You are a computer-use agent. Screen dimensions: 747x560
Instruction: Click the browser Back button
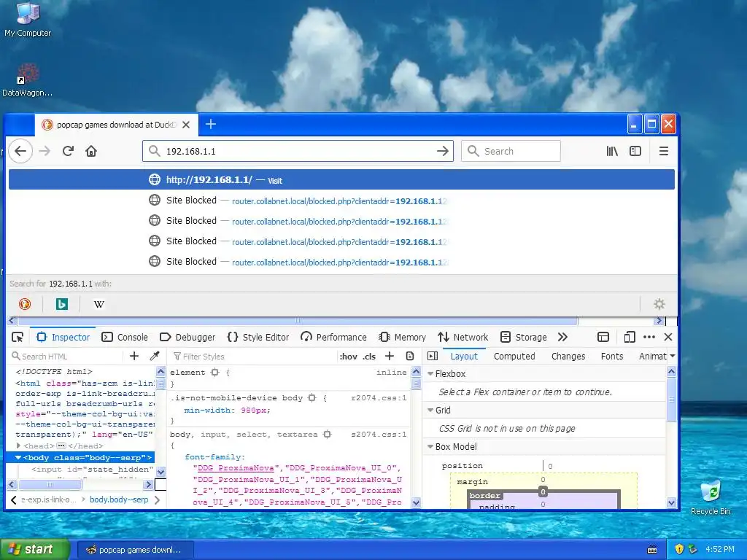pos(20,152)
